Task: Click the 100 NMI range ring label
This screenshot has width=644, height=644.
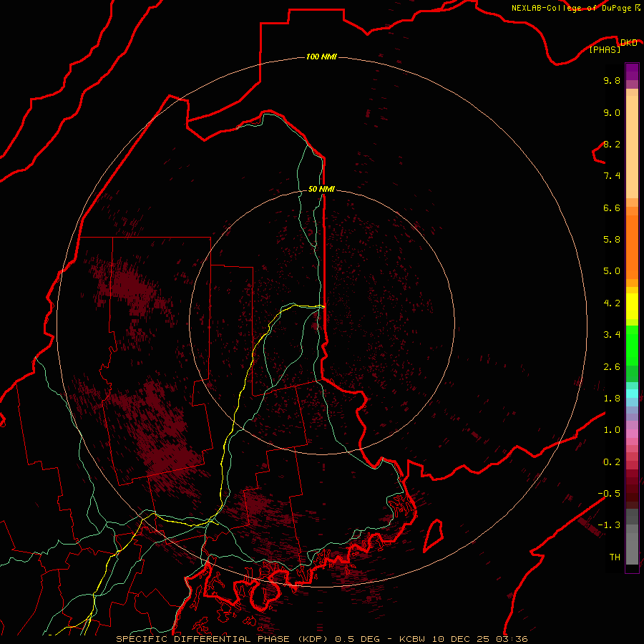Action: [321, 57]
